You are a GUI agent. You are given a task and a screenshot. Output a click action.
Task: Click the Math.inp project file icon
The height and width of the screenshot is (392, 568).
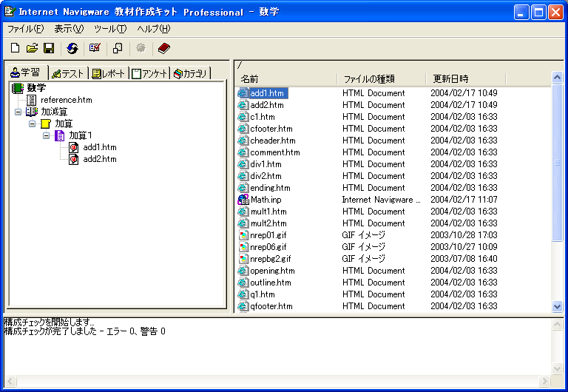[x=243, y=200]
